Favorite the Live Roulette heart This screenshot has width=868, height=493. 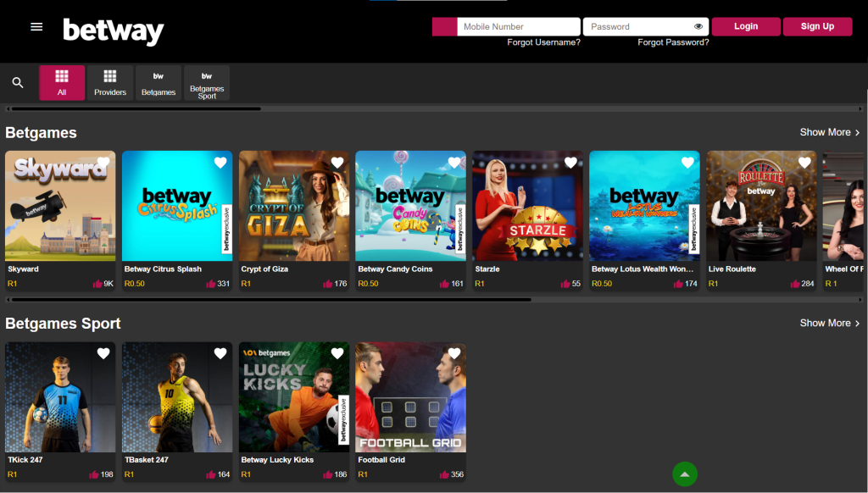coord(804,163)
